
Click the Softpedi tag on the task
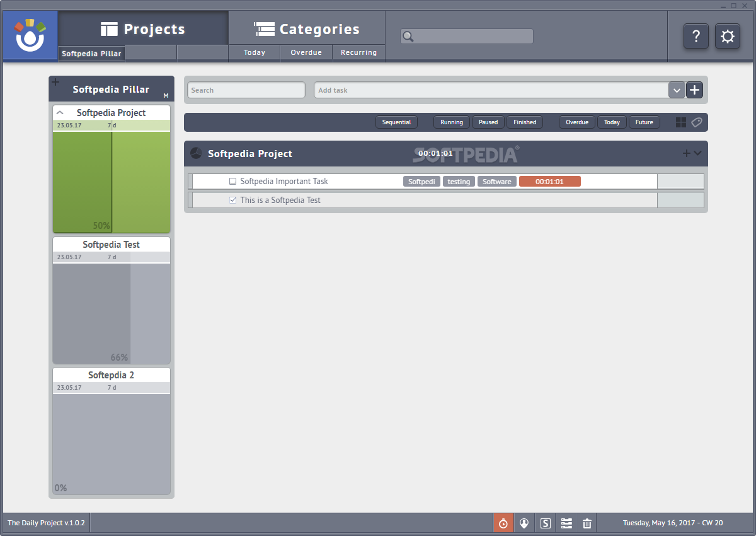click(x=421, y=182)
